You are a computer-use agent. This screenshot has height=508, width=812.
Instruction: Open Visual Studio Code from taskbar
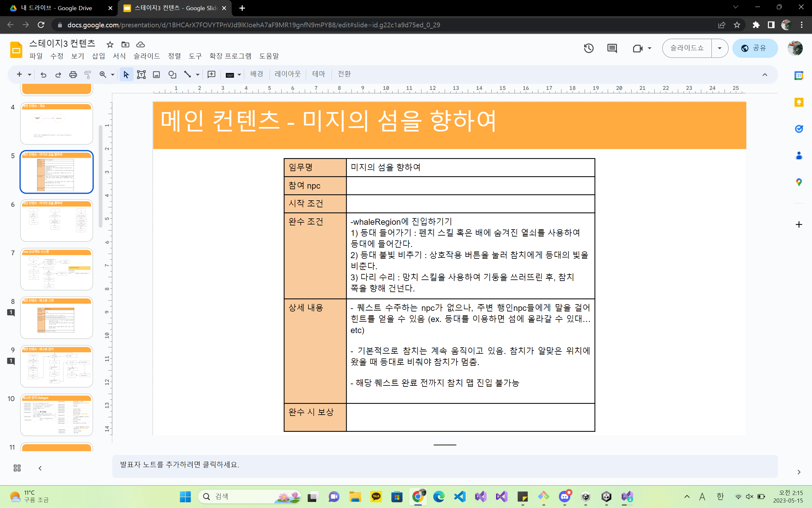pyautogui.click(x=460, y=496)
